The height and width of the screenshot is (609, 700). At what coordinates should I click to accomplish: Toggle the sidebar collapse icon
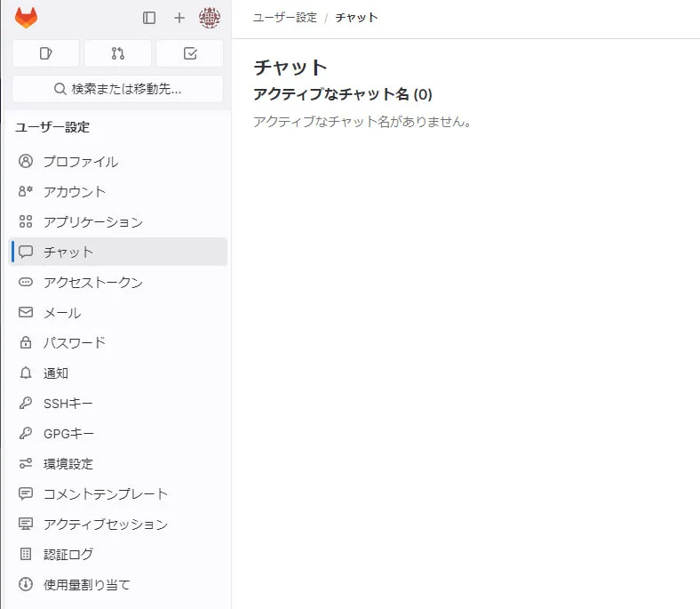[x=149, y=18]
